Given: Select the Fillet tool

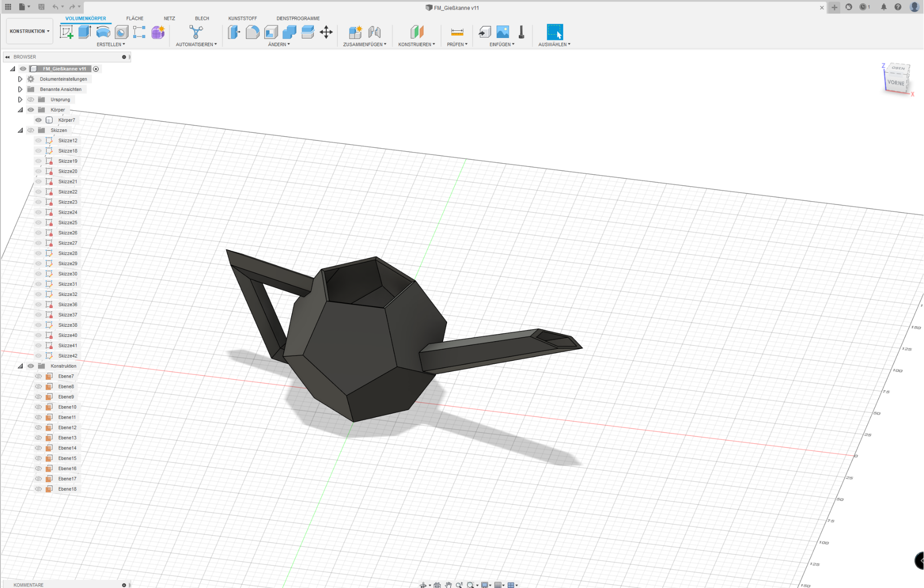Looking at the screenshot, I should (x=252, y=32).
